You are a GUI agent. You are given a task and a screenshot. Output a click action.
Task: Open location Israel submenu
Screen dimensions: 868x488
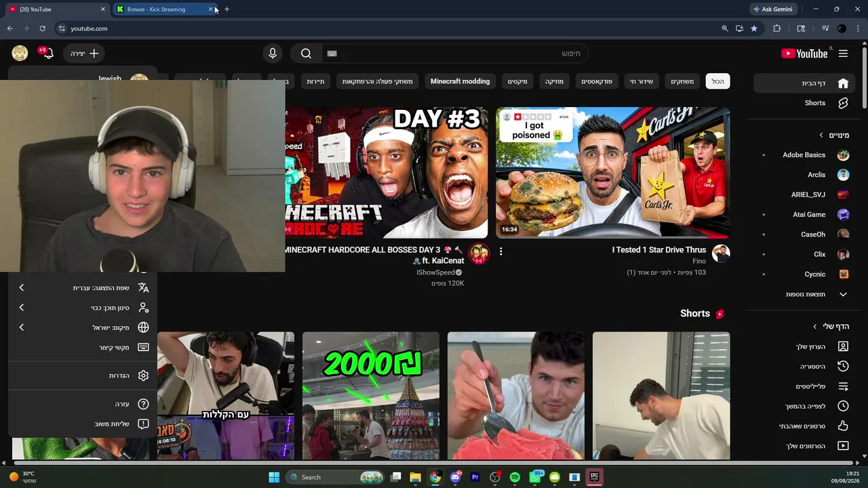83,327
